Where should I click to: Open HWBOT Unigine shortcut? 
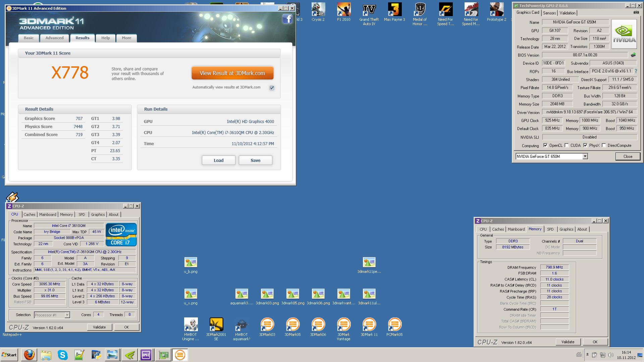tap(191, 329)
